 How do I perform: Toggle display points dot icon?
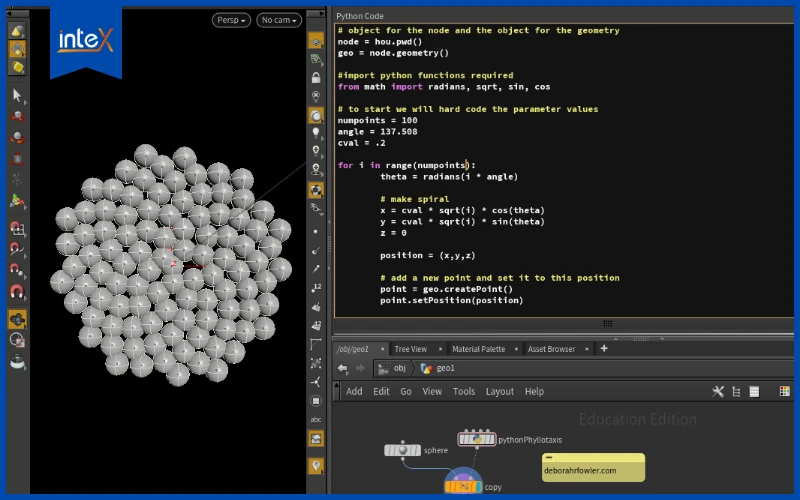tap(316, 232)
